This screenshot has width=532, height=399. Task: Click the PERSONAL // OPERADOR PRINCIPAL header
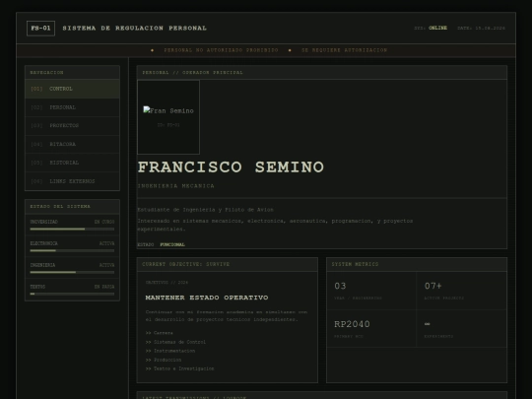click(x=321, y=73)
